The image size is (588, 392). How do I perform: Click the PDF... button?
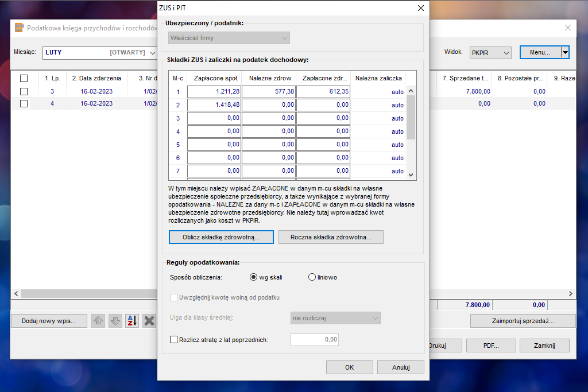(491, 346)
